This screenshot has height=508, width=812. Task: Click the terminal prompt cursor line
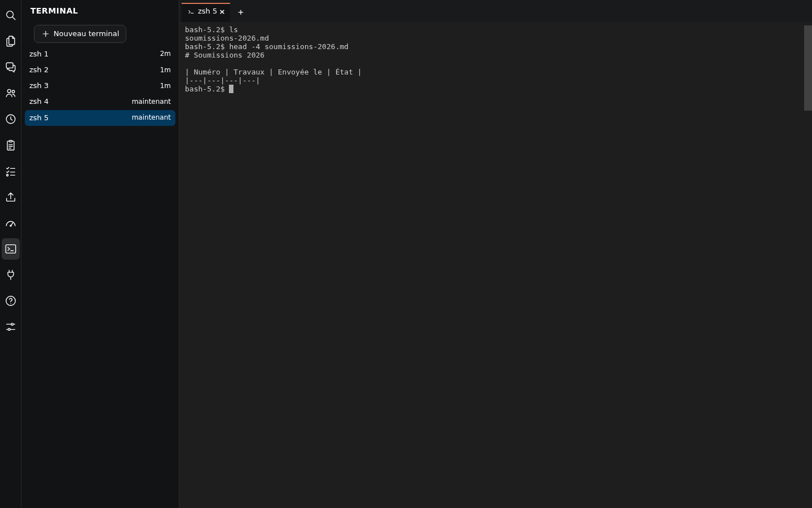(x=209, y=89)
